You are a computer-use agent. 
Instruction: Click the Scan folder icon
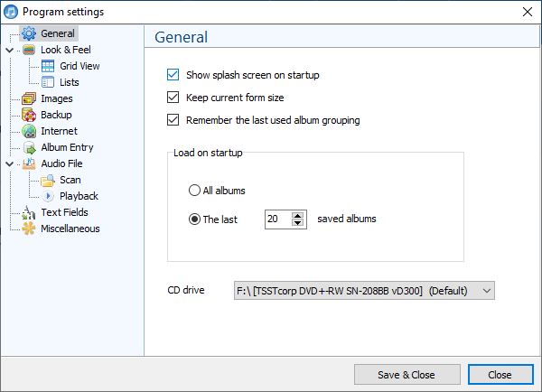coord(48,180)
